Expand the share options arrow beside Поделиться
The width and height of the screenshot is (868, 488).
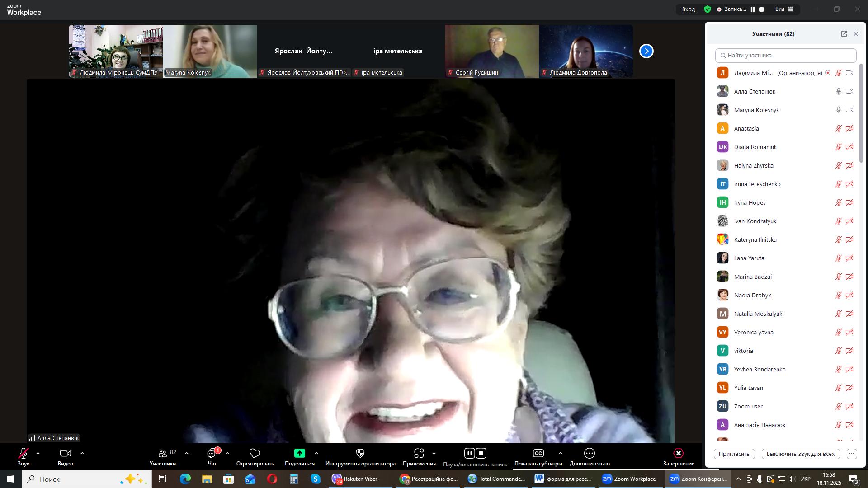(x=316, y=453)
